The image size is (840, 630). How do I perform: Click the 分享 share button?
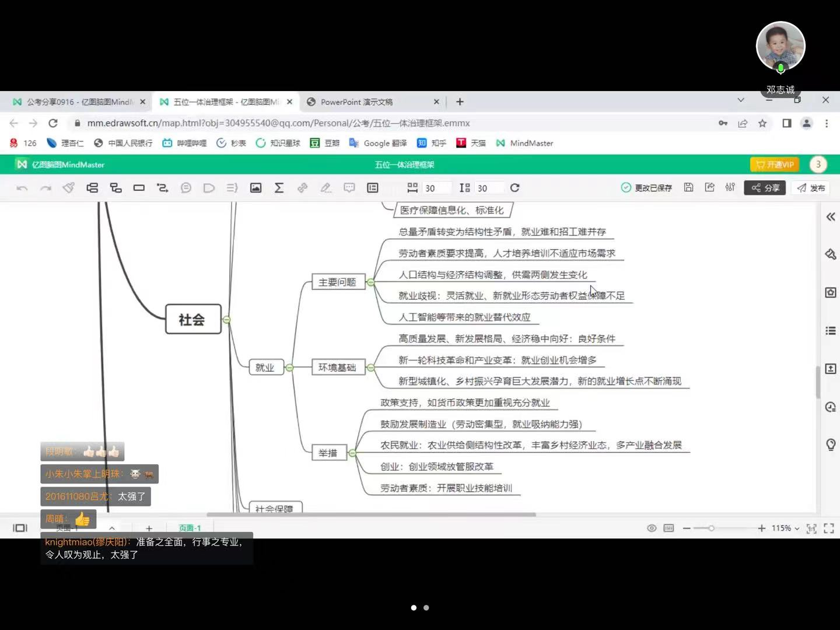click(x=765, y=188)
